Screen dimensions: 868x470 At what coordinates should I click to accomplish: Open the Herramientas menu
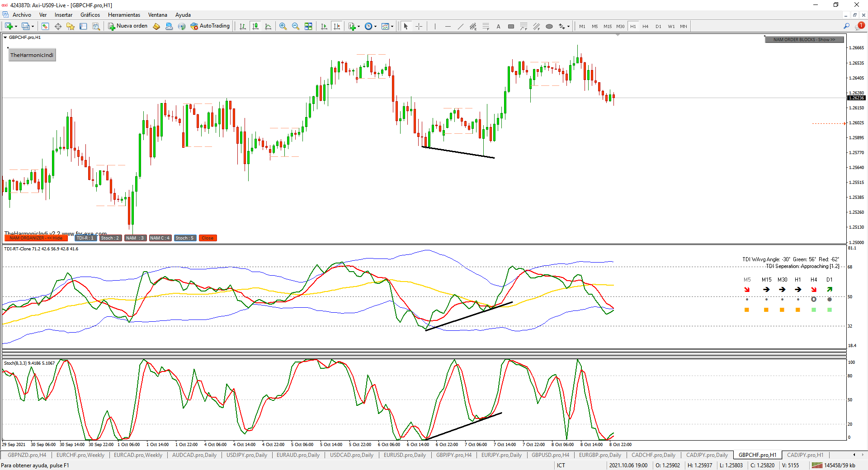click(x=124, y=15)
